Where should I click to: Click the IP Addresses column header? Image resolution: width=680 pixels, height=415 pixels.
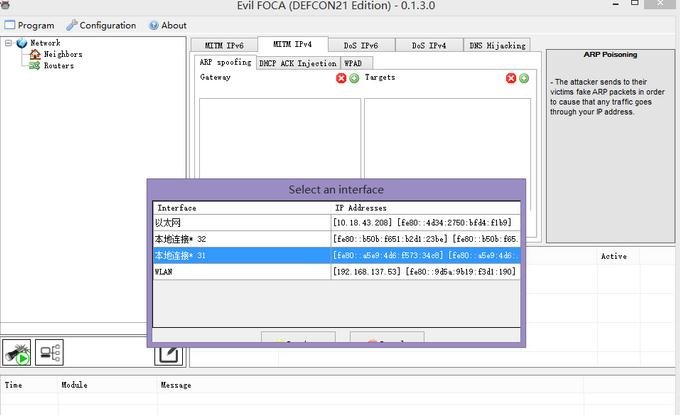(x=425, y=208)
